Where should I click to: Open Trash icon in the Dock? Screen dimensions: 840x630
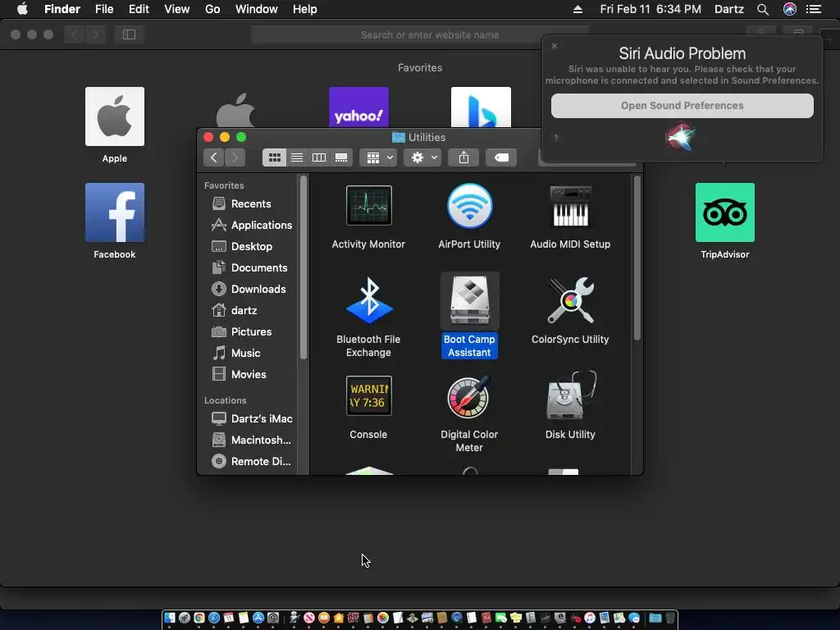tap(669, 619)
